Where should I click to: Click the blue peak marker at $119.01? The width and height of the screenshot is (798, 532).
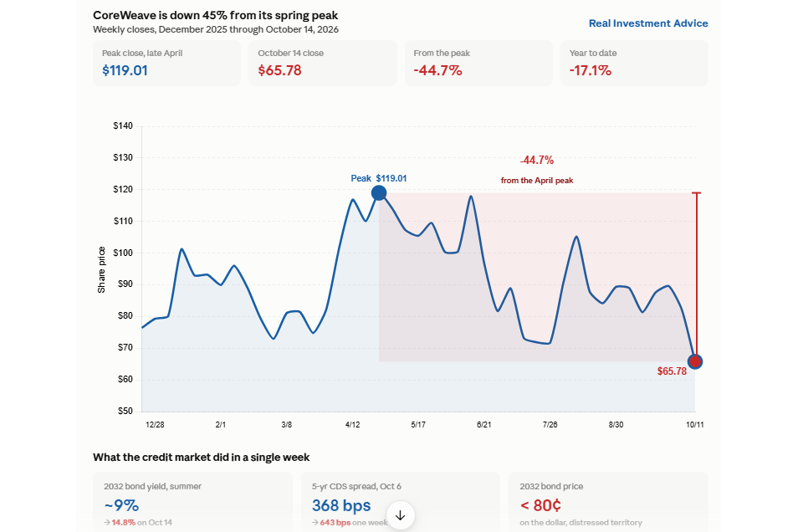click(x=379, y=193)
